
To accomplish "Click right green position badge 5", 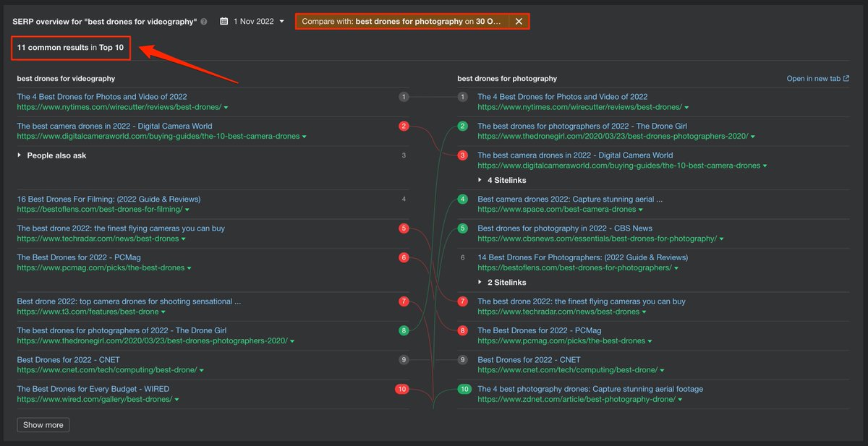I will (x=463, y=228).
